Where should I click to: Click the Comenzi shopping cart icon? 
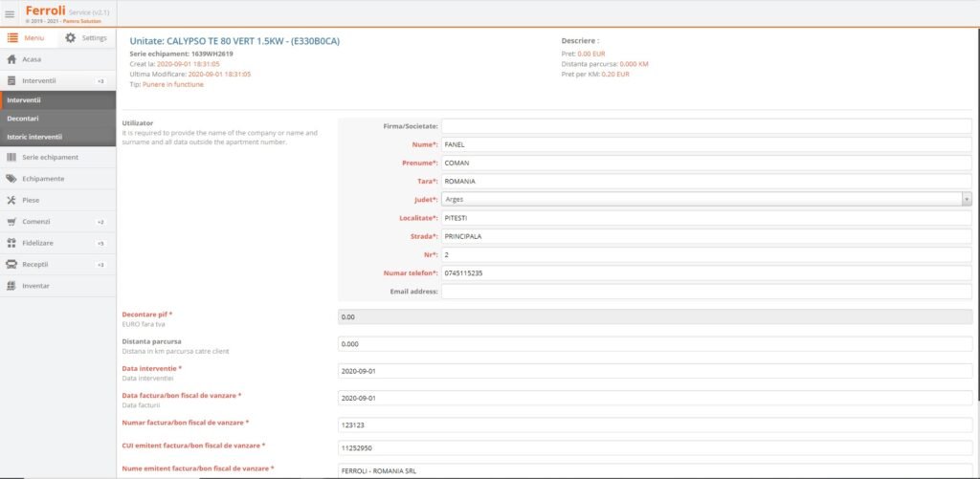coord(11,222)
